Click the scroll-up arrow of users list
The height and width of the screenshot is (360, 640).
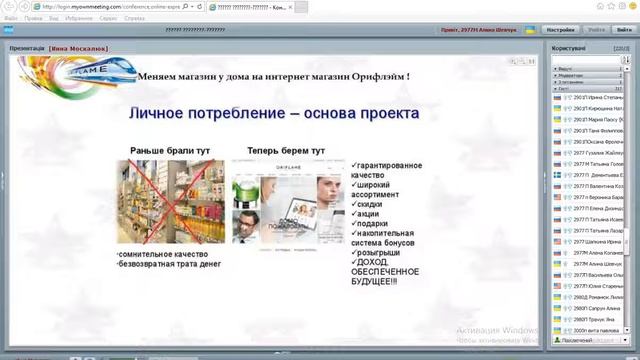[627, 69]
